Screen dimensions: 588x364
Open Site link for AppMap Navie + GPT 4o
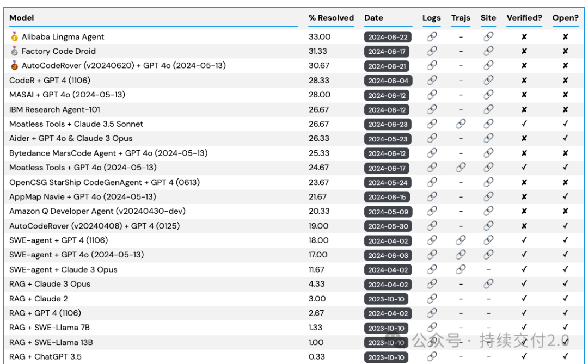click(488, 196)
